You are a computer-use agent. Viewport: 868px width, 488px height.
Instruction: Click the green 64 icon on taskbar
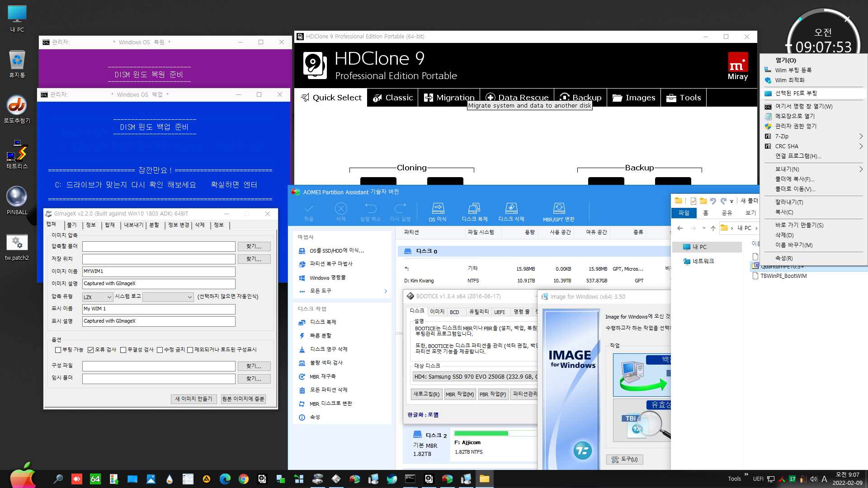coord(95,479)
